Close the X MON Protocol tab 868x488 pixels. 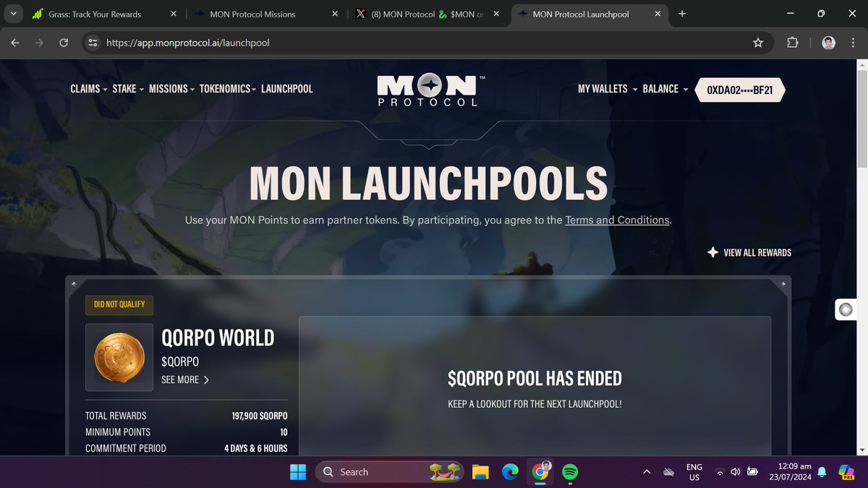click(495, 14)
